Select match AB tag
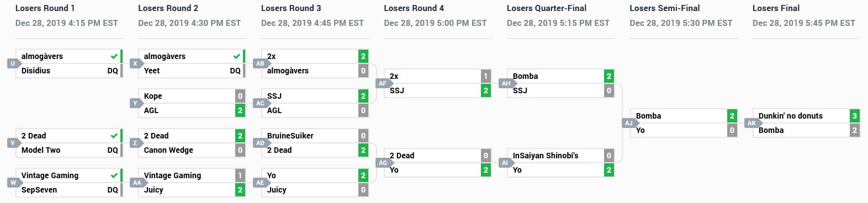The height and width of the screenshot is (203, 868). [x=260, y=63]
